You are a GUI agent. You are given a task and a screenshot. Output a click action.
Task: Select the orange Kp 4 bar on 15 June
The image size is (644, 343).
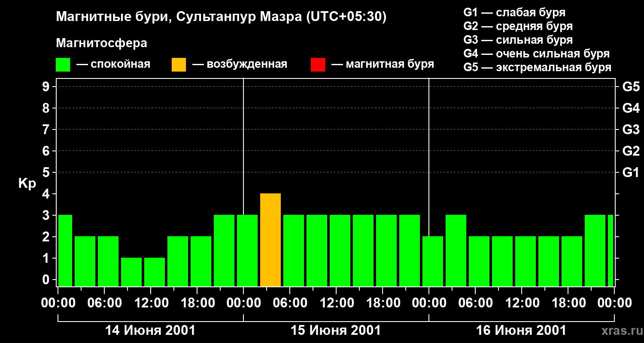[270, 240]
